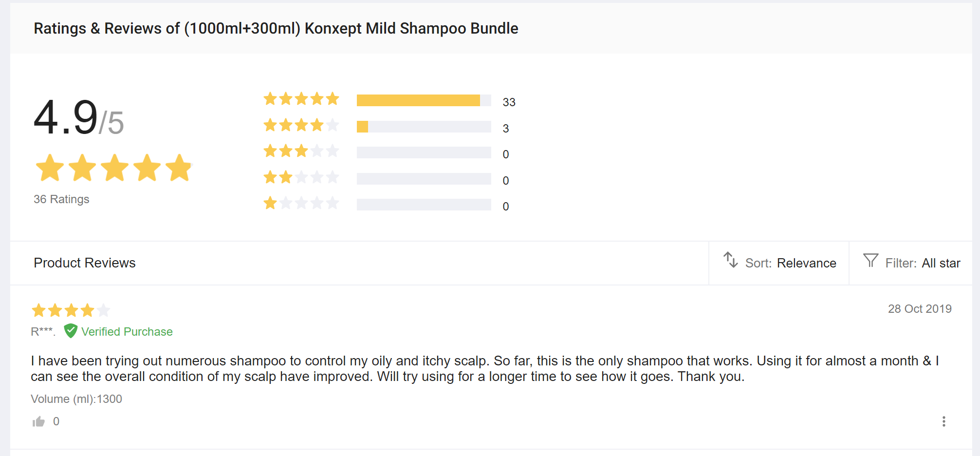Open the Filter: All star dropdown
Image resolution: width=980 pixels, height=456 pixels.
pyautogui.click(x=922, y=263)
